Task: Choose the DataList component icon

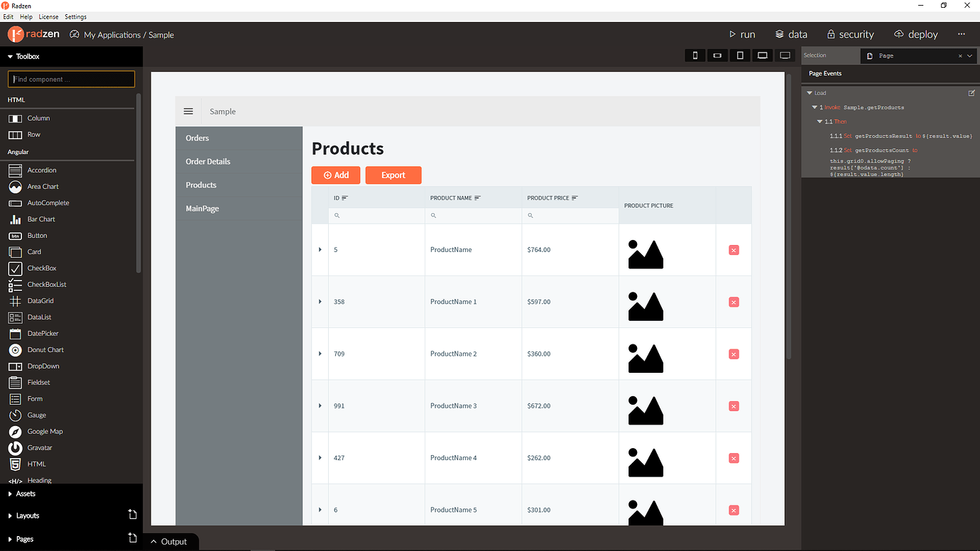Action: click(x=15, y=317)
